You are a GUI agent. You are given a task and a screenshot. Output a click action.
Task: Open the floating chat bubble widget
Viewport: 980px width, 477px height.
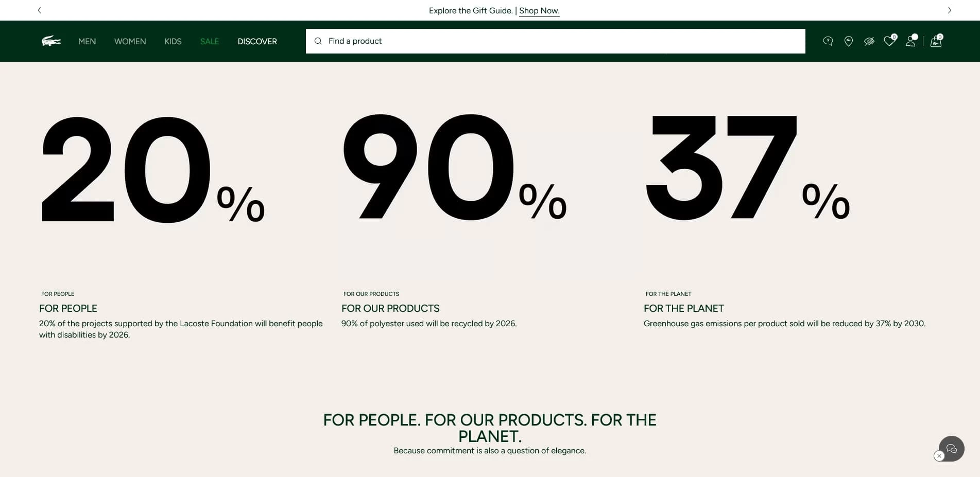click(952, 448)
